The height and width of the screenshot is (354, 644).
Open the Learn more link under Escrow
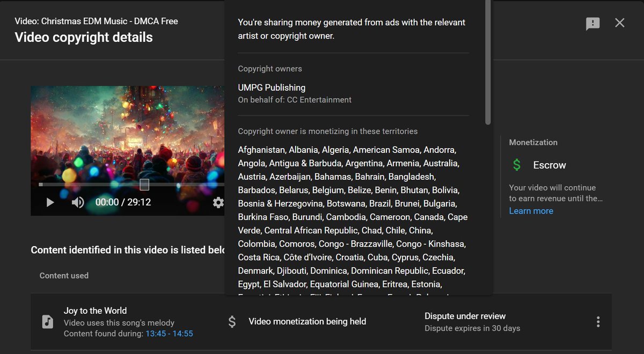pos(531,211)
